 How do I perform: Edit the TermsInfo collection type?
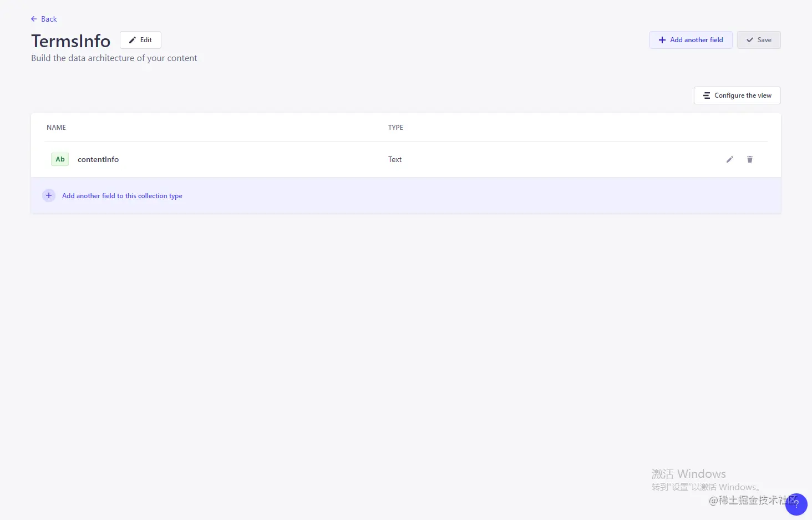click(x=140, y=40)
